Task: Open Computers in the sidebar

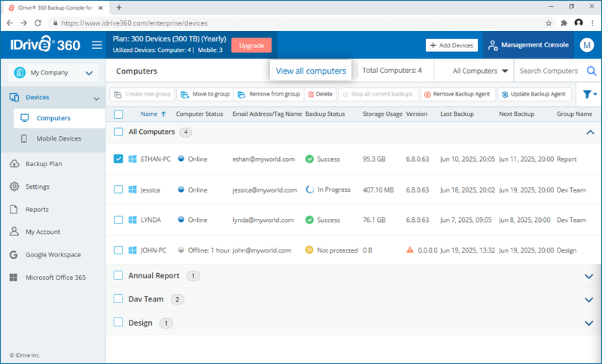Action: (x=59, y=118)
